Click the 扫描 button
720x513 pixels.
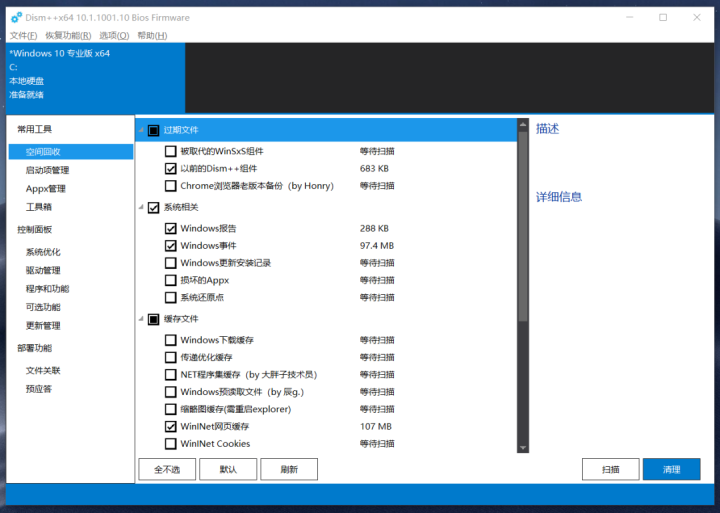[x=611, y=469]
